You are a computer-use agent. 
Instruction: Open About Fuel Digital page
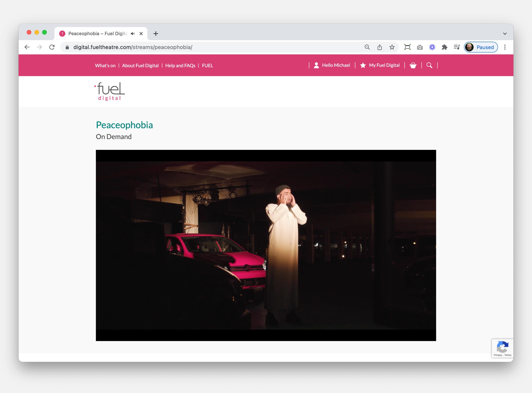(x=140, y=65)
